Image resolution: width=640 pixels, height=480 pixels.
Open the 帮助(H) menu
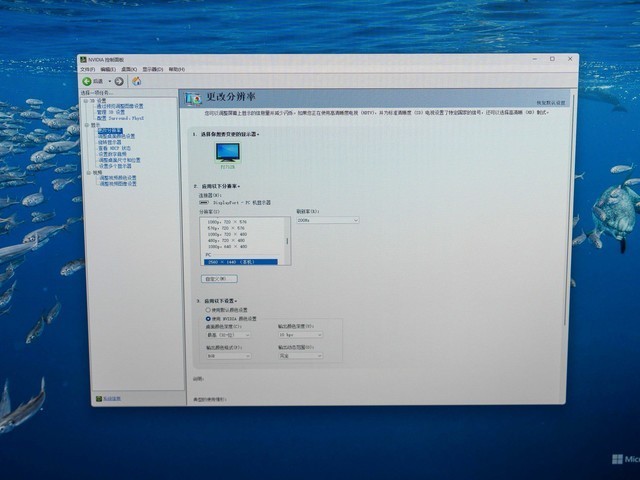coord(177,69)
